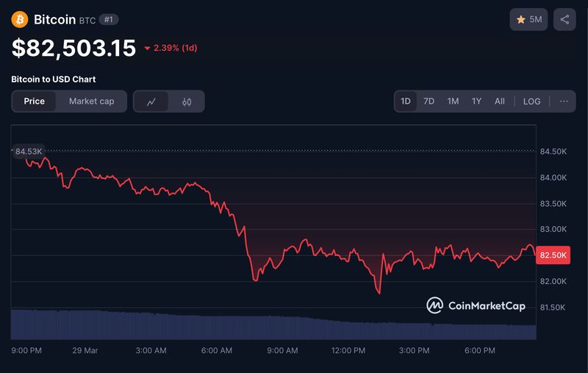Choose the 1Y time range
Image resolution: width=588 pixels, height=373 pixels.
click(476, 102)
